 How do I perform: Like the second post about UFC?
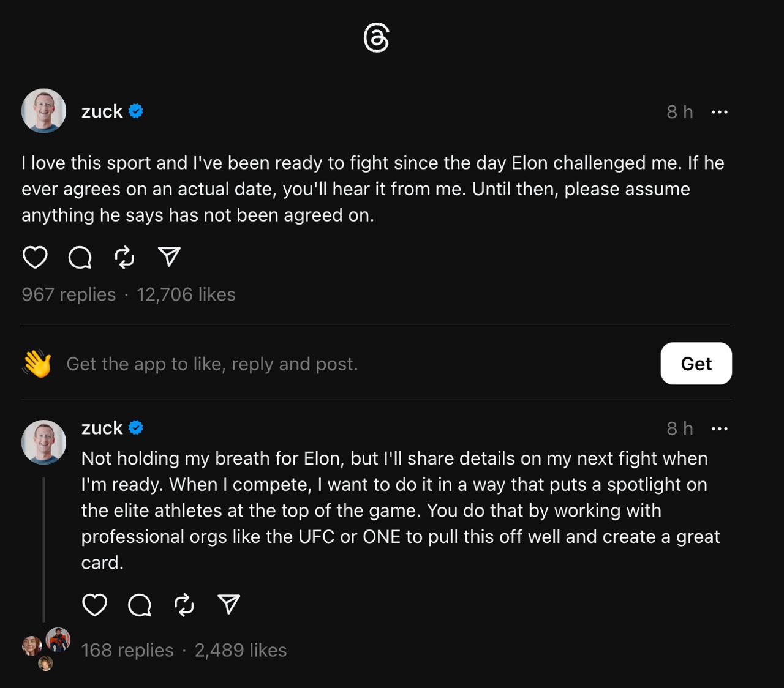click(94, 605)
